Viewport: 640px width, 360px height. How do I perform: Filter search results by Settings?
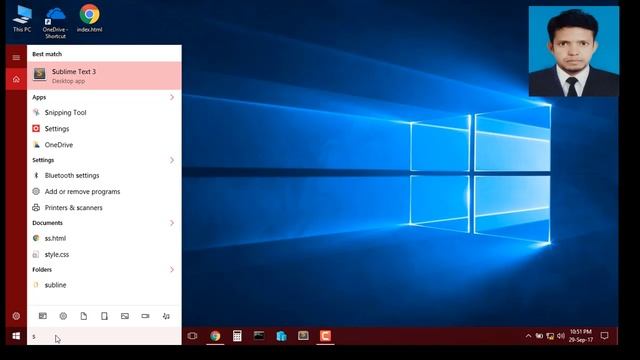(x=63, y=316)
